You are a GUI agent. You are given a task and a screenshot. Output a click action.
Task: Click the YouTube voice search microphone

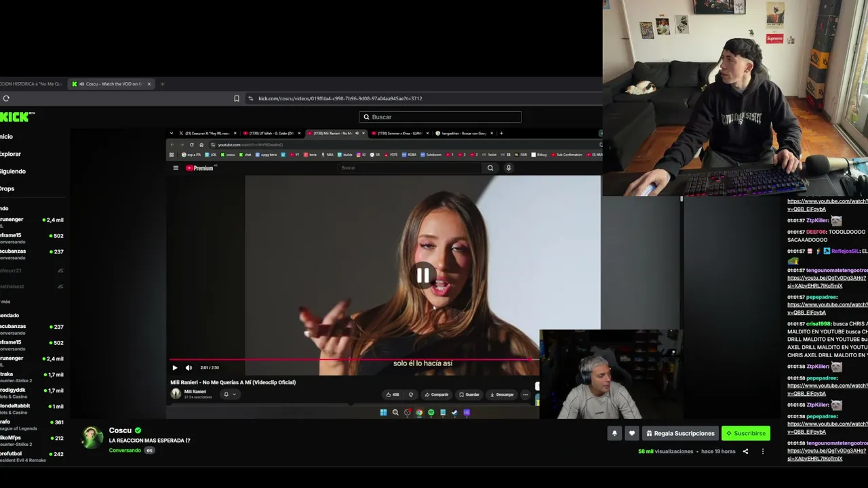tap(509, 167)
